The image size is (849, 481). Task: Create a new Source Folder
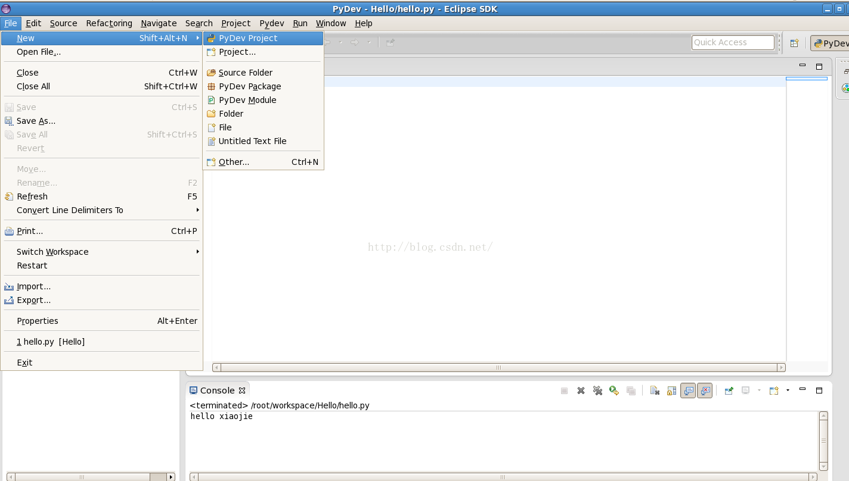tap(264, 73)
